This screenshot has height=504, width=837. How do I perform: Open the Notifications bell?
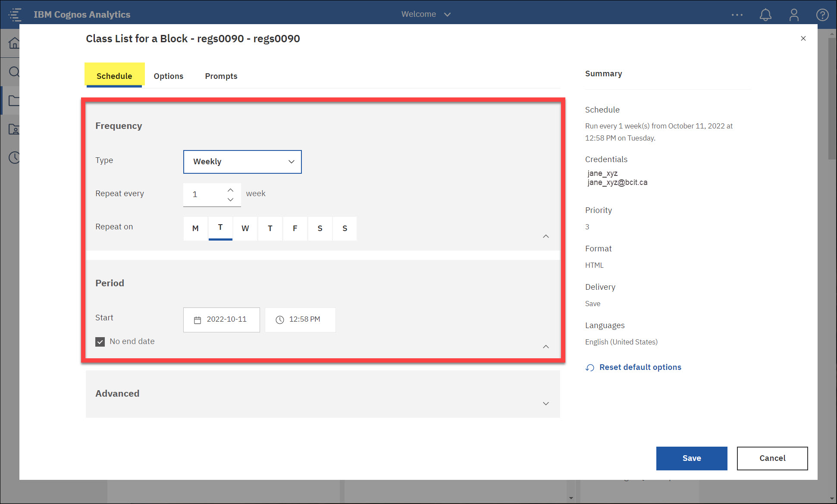[x=766, y=14]
